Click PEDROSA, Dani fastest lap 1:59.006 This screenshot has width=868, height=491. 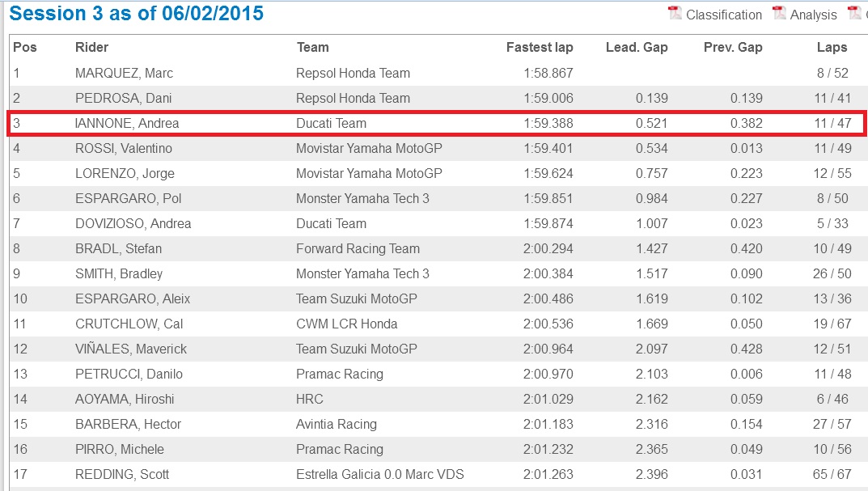coord(548,98)
